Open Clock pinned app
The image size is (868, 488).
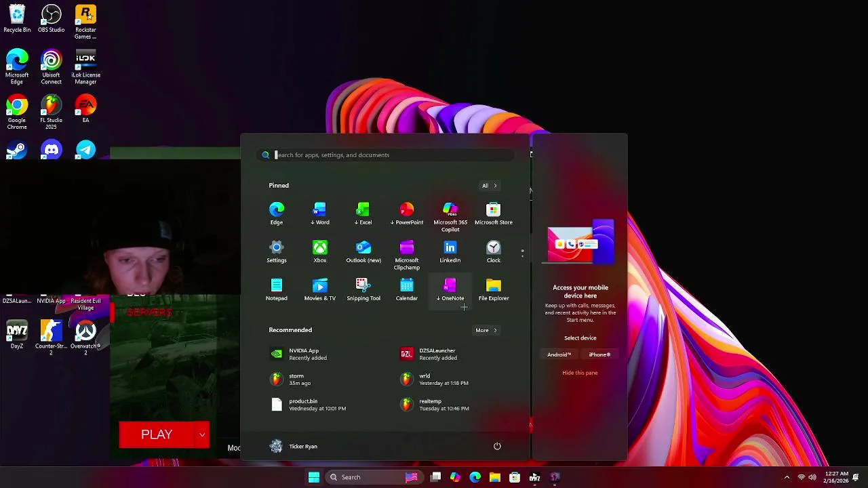(494, 252)
